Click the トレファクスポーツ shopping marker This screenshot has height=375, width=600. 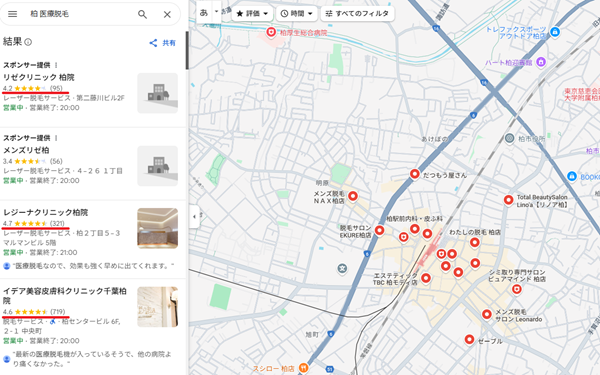click(x=555, y=32)
